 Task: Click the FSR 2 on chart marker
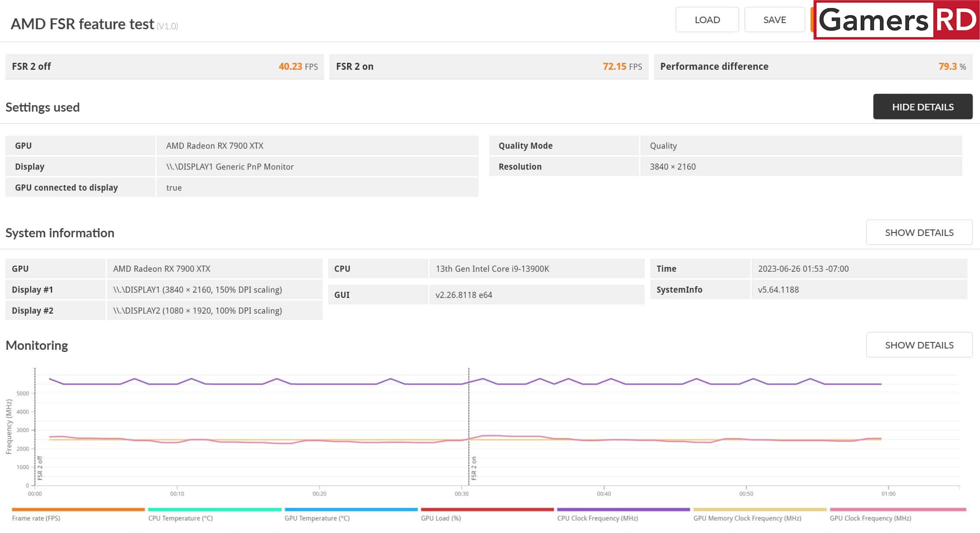point(474,468)
